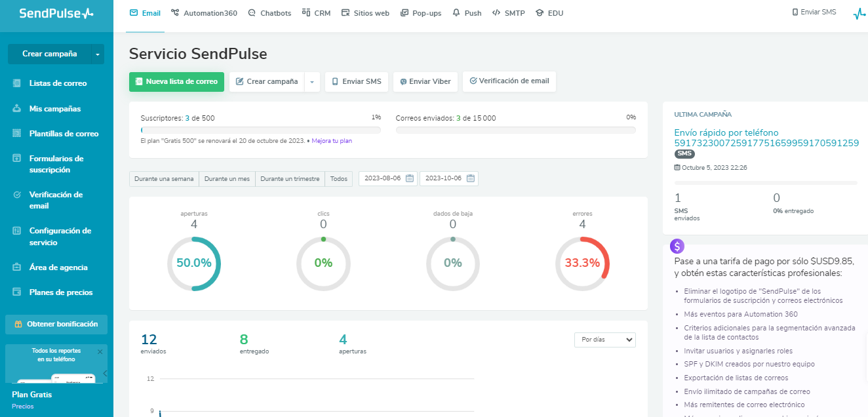Click Enviar SMS in the top bar
The width and height of the screenshot is (868, 417).
coord(814,12)
